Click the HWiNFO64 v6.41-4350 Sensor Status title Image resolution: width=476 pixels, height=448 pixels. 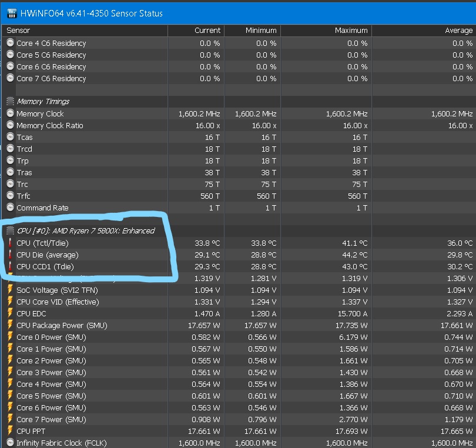click(91, 14)
